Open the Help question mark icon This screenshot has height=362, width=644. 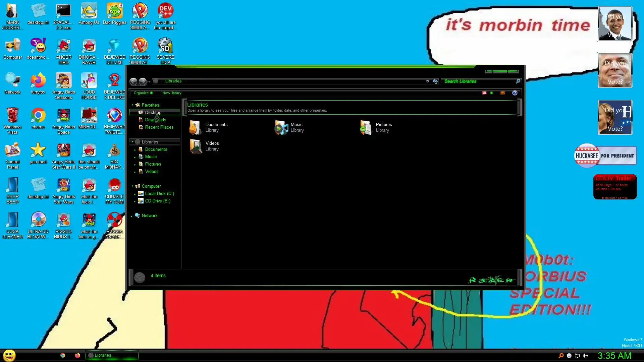pyautogui.click(x=515, y=93)
